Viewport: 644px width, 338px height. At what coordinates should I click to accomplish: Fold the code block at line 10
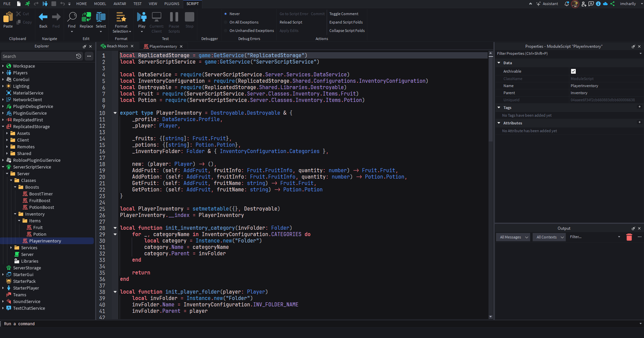pyautogui.click(x=114, y=113)
